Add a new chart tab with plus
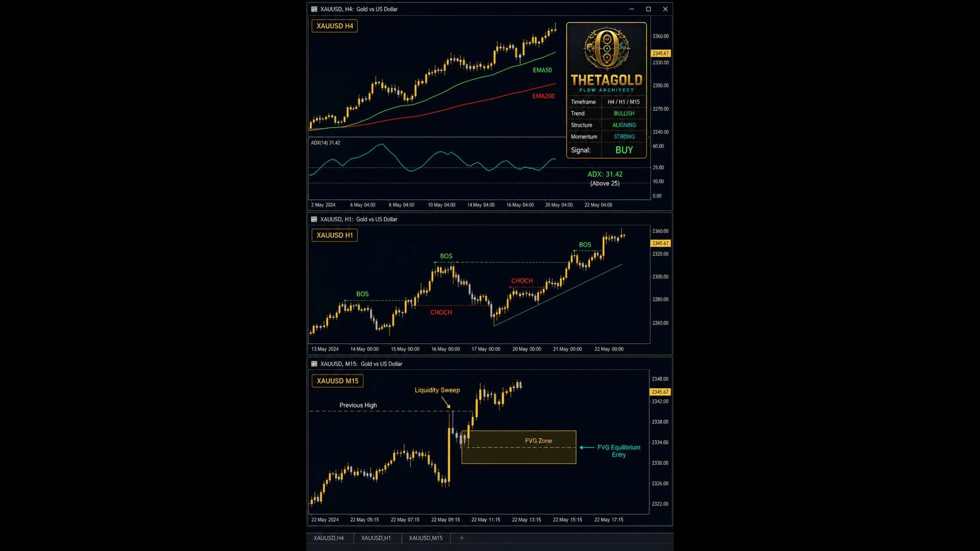980x551 pixels. click(x=462, y=538)
